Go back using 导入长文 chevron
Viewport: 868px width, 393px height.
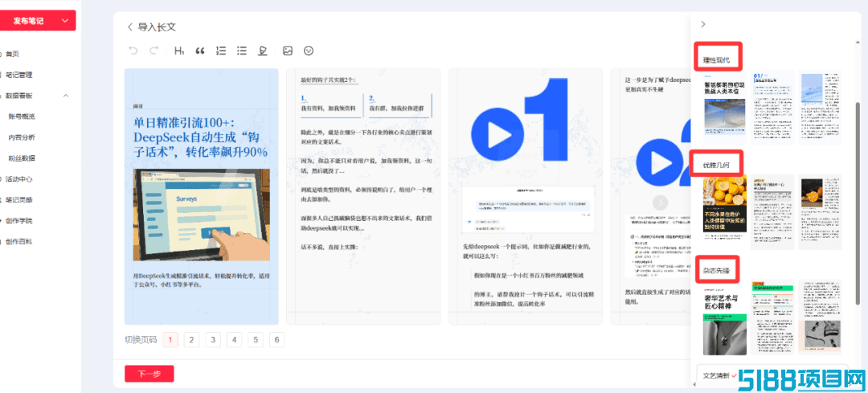click(x=130, y=27)
